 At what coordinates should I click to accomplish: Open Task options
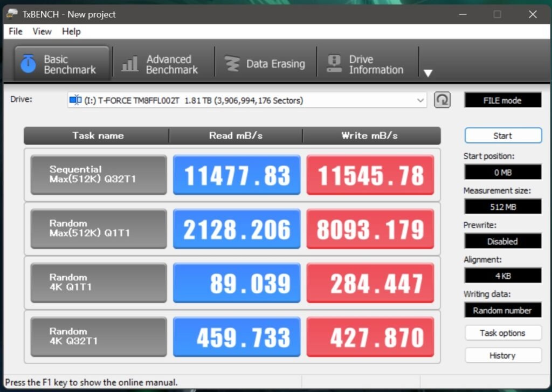pyautogui.click(x=503, y=333)
